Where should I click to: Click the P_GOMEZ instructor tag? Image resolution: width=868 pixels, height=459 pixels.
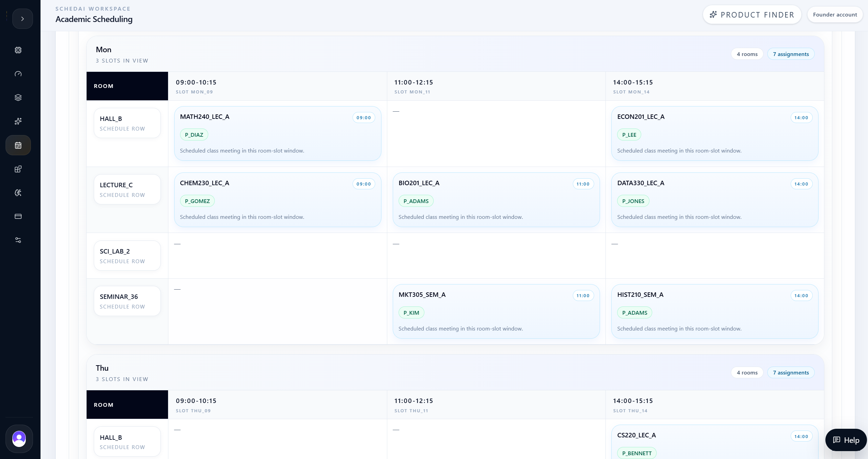click(197, 201)
